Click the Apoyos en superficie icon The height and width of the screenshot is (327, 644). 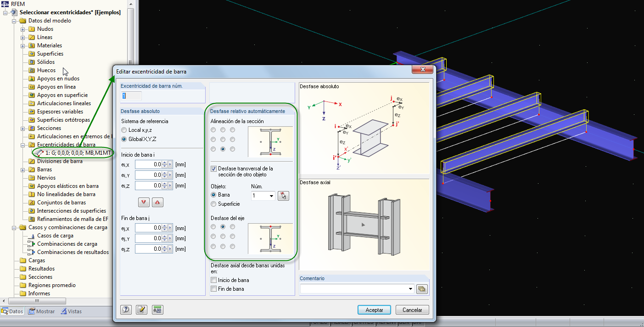click(x=32, y=95)
